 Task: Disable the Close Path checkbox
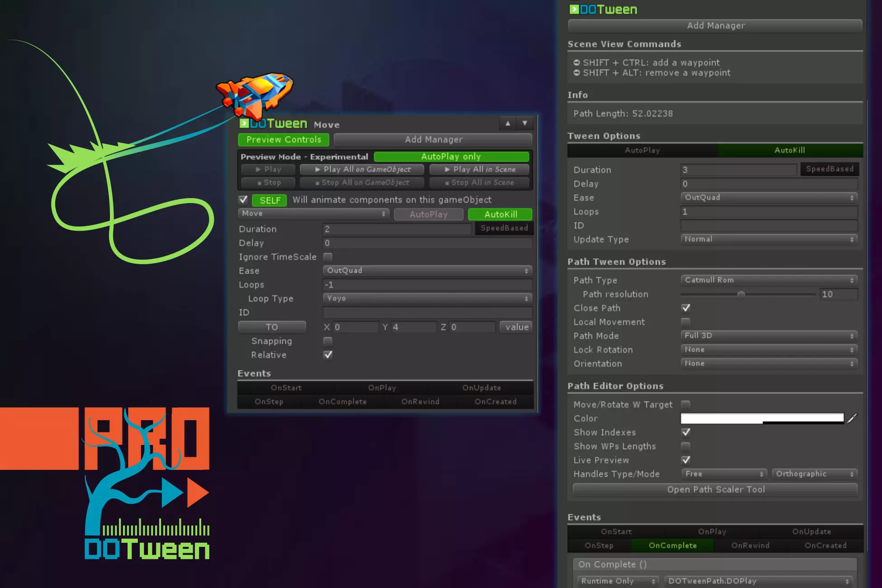(x=686, y=308)
